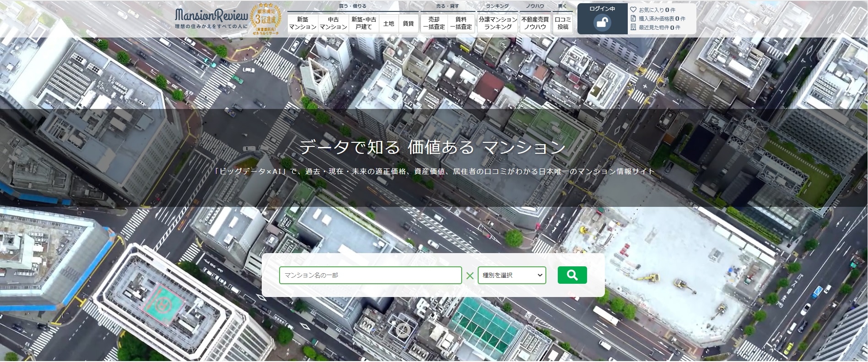Image resolution: width=868 pixels, height=362 pixels.
Task: Click the 購入済み価格表 document icon
Action: (633, 18)
